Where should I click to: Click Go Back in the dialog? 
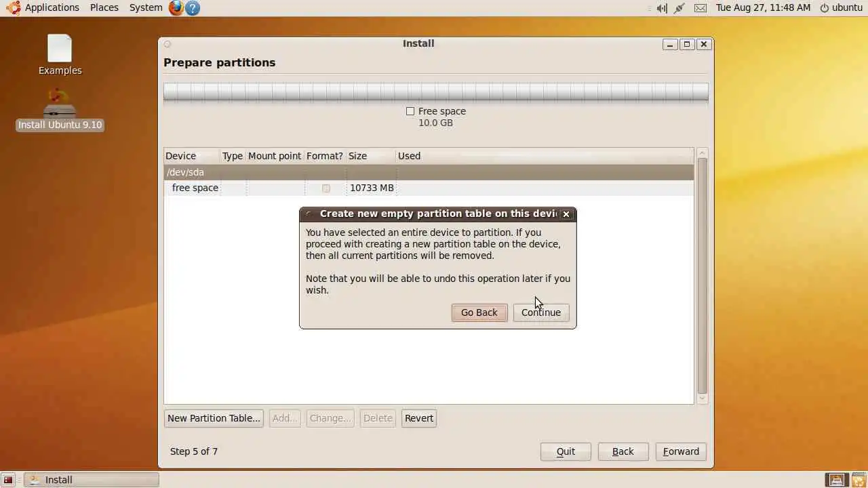(x=479, y=312)
